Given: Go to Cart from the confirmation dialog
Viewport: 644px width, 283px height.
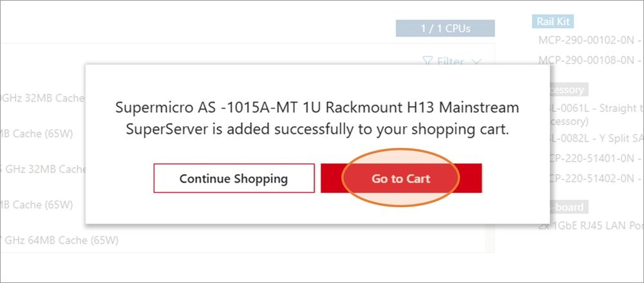Looking at the screenshot, I should click(401, 178).
